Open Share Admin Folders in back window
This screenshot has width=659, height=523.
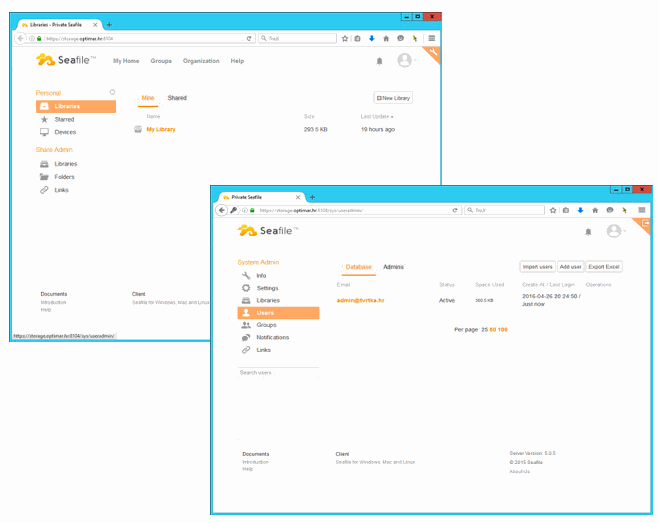click(64, 177)
